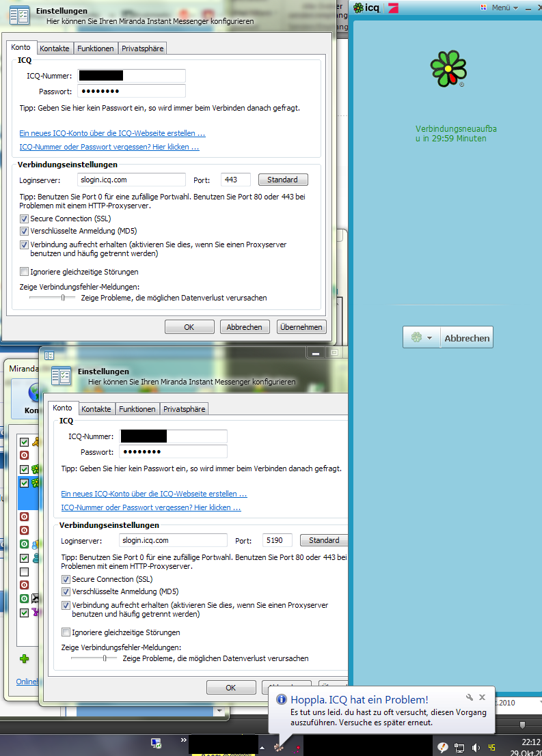Expand hidden tray icons with the up arrow
This screenshot has height=756, width=542.
pyautogui.click(x=262, y=748)
